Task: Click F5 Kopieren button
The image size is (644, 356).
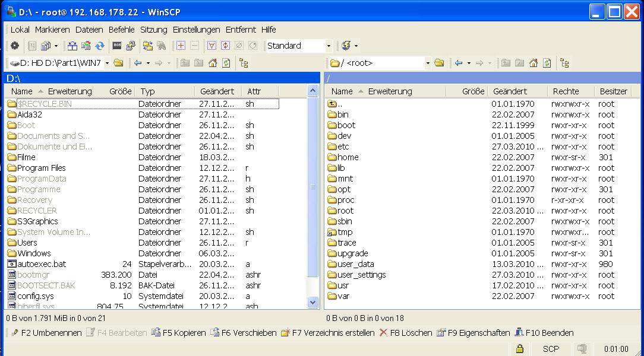Action: (178, 333)
